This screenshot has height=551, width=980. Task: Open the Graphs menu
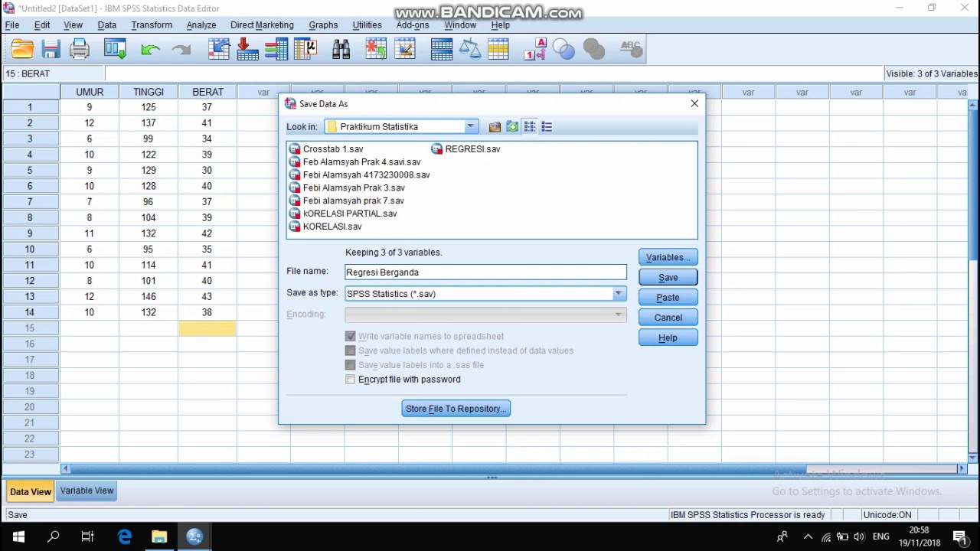(323, 25)
